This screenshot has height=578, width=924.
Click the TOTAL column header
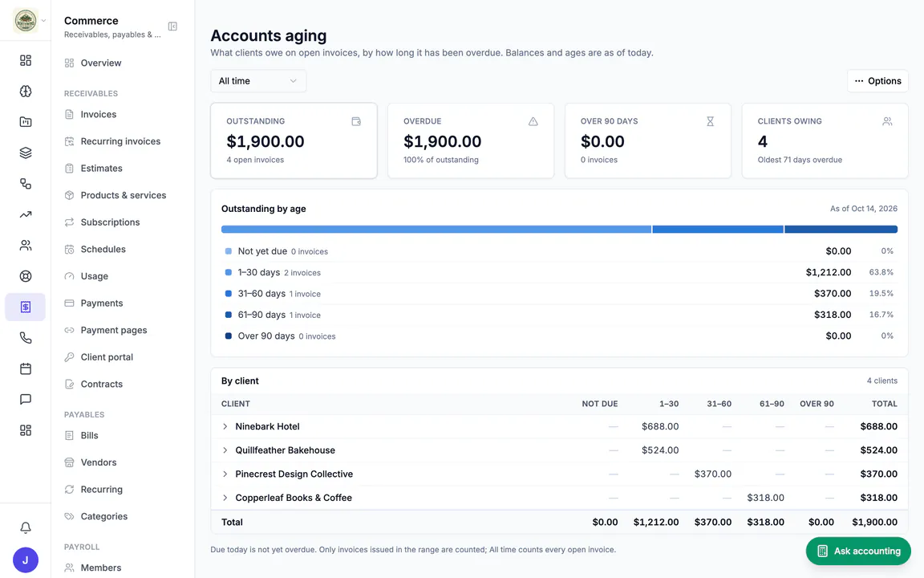coord(885,404)
